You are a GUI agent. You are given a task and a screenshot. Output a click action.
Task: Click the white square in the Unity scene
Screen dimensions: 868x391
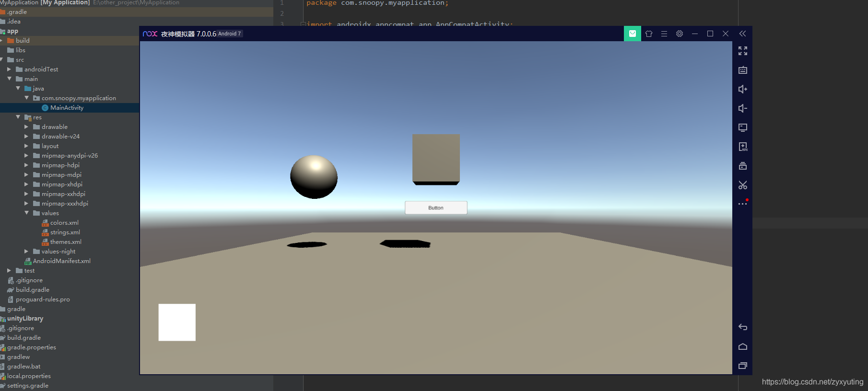(177, 322)
